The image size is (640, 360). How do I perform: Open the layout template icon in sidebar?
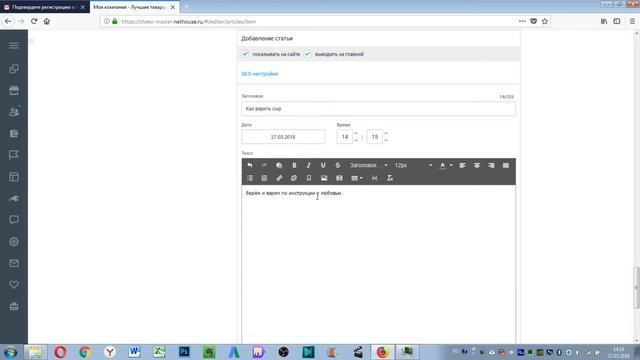(x=14, y=177)
